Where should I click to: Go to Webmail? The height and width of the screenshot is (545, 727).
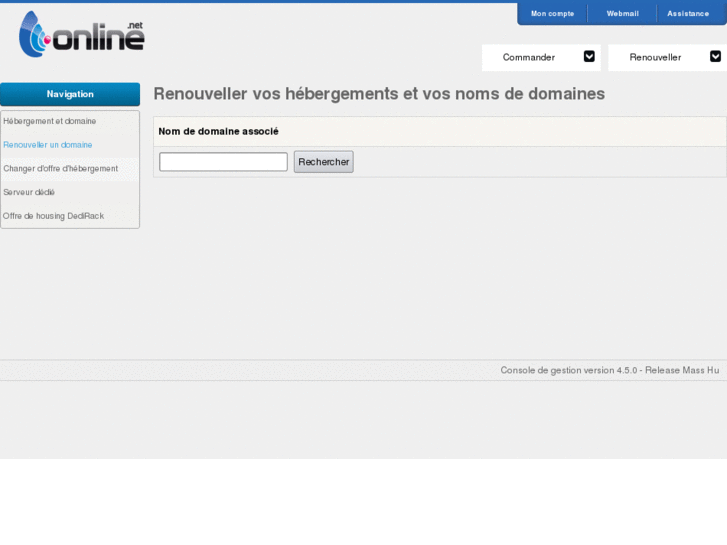(x=622, y=14)
